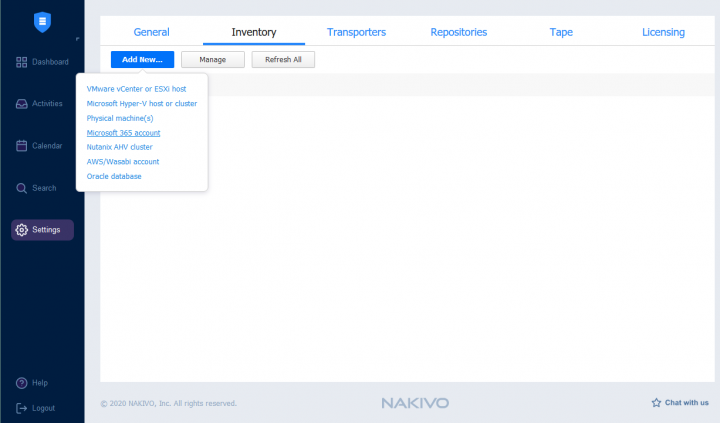
Task: Select Microsoft 365 account
Action: 124,133
